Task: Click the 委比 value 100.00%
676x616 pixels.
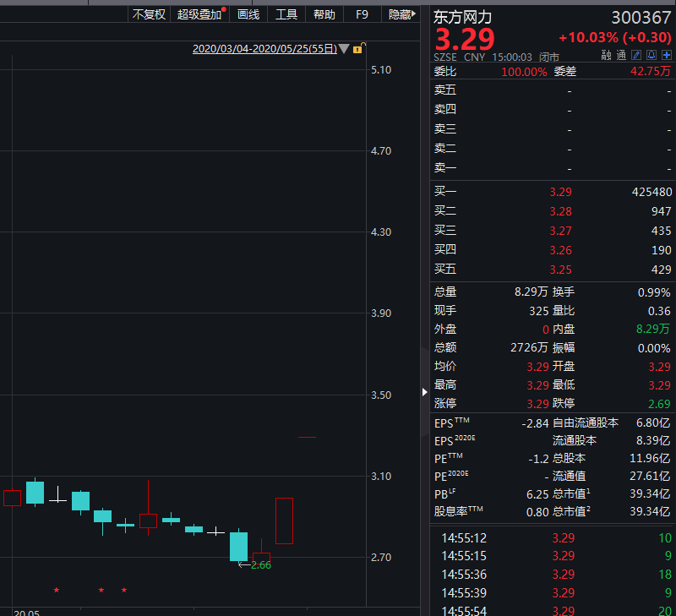Action: pos(524,72)
